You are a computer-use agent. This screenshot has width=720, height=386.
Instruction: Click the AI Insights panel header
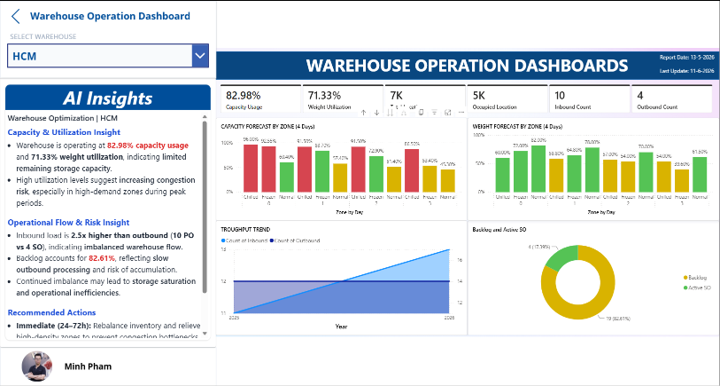coord(108,98)
